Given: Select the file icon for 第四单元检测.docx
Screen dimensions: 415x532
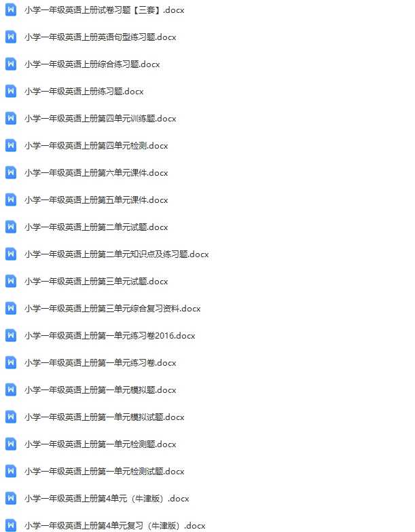Looking at the screenshot, I should click(x=11, y=145).
